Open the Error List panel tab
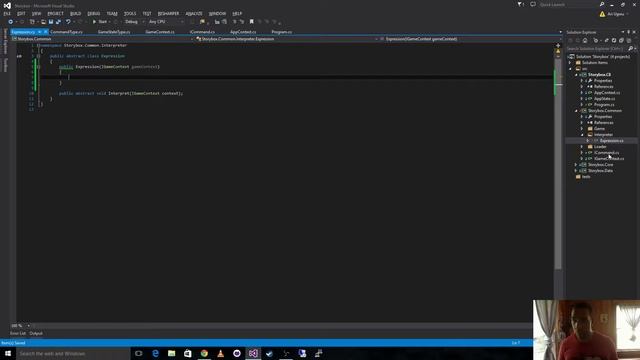 (18, 333)
